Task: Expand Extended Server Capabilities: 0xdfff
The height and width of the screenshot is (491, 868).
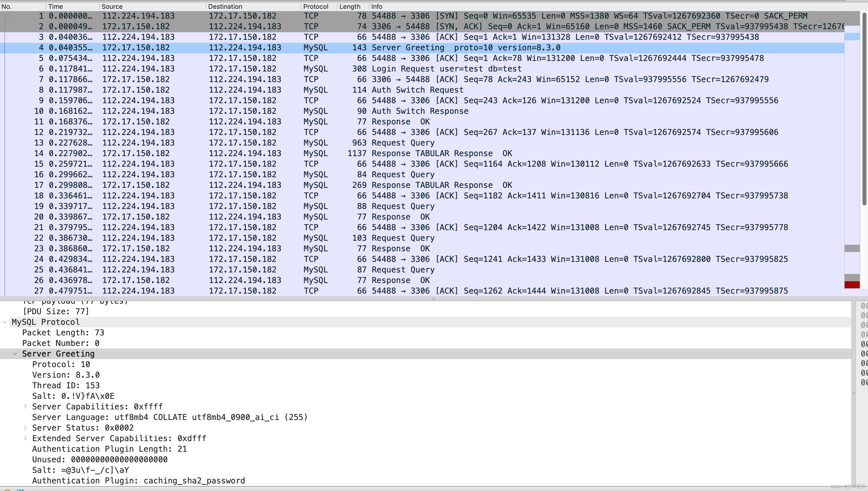Action: pos(25,438)
